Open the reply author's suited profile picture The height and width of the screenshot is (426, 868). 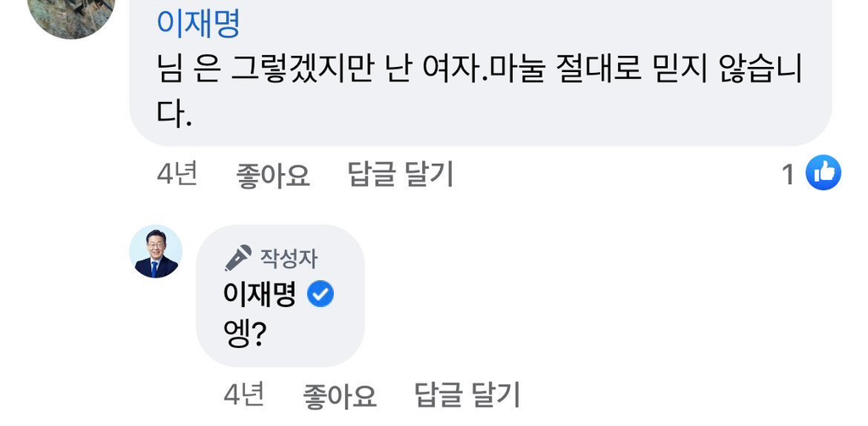[156, 251]
